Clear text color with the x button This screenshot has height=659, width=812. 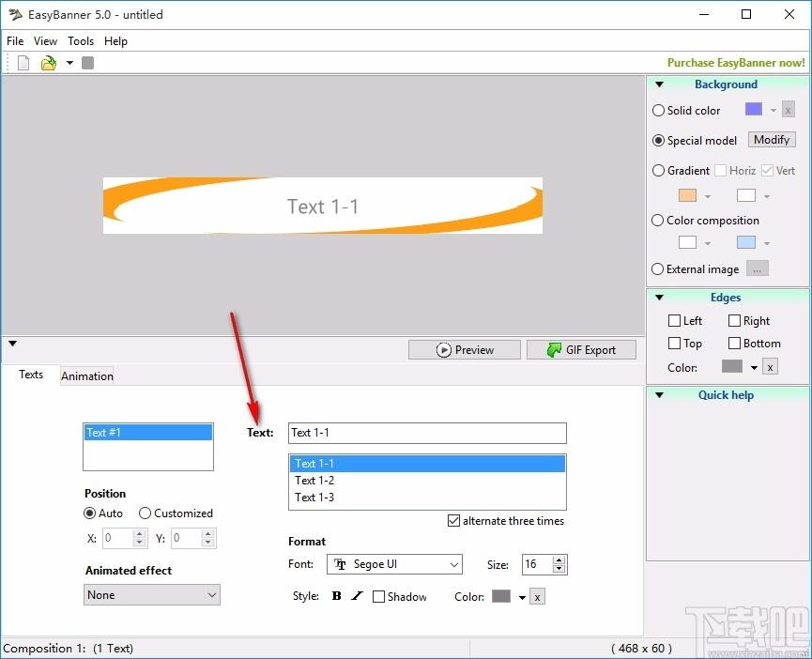[x=537, y=597]
